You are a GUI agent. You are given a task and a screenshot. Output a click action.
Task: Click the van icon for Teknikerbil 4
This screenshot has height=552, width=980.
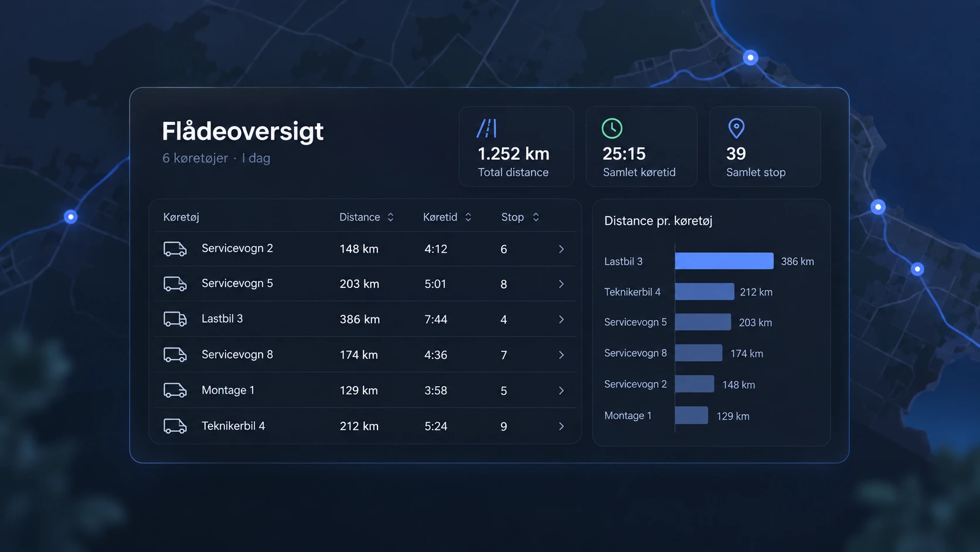pos(175,426)
